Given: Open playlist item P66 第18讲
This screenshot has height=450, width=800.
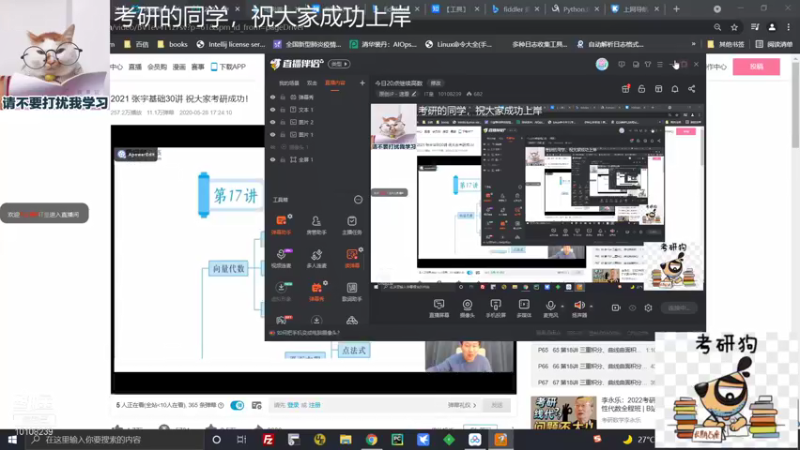Looking at the screenshot, I should 594,366.
